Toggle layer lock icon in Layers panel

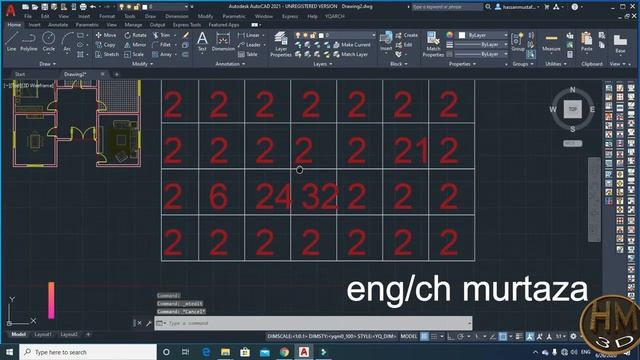point(313,36)
